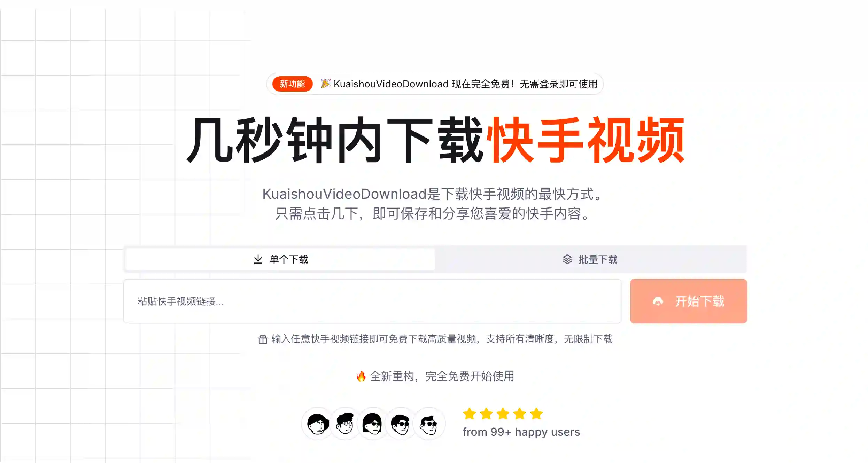Click the 开始下载 button
Viewport: 868px width, 463px height.
(x=688, y=301)
